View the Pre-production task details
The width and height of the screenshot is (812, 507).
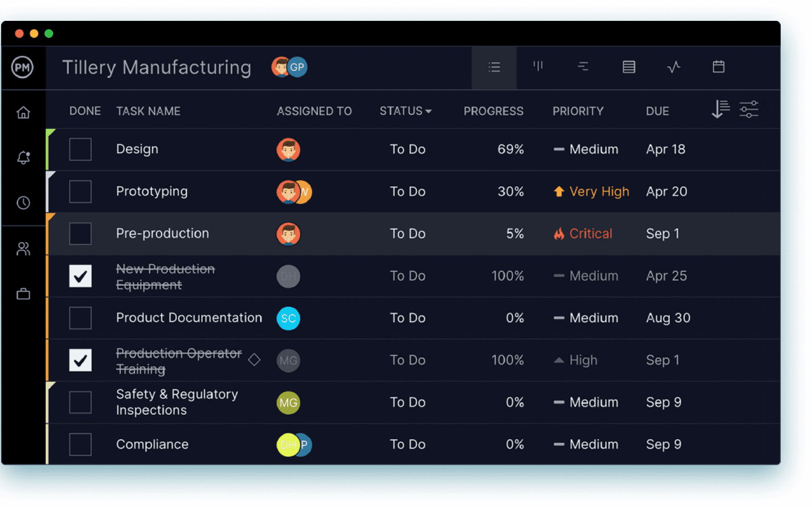(162, 233)
